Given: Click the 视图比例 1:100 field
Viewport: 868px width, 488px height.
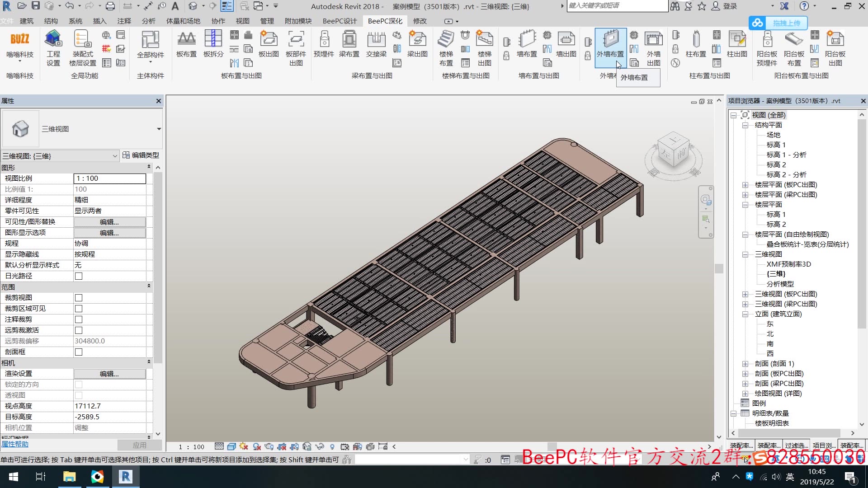Looking at the screenshot, I should (109, 178).
